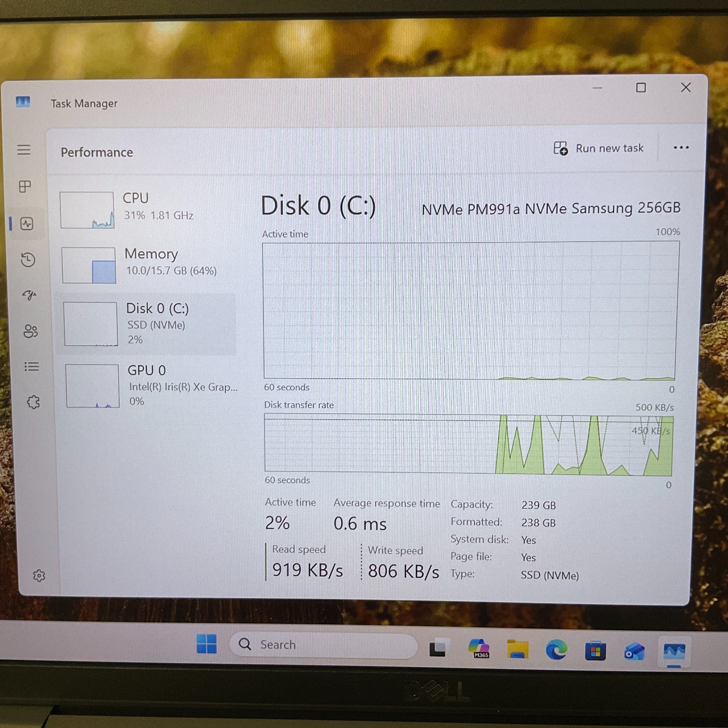Open the Users sidebar icon
The image size is (728, 728).
30,331
